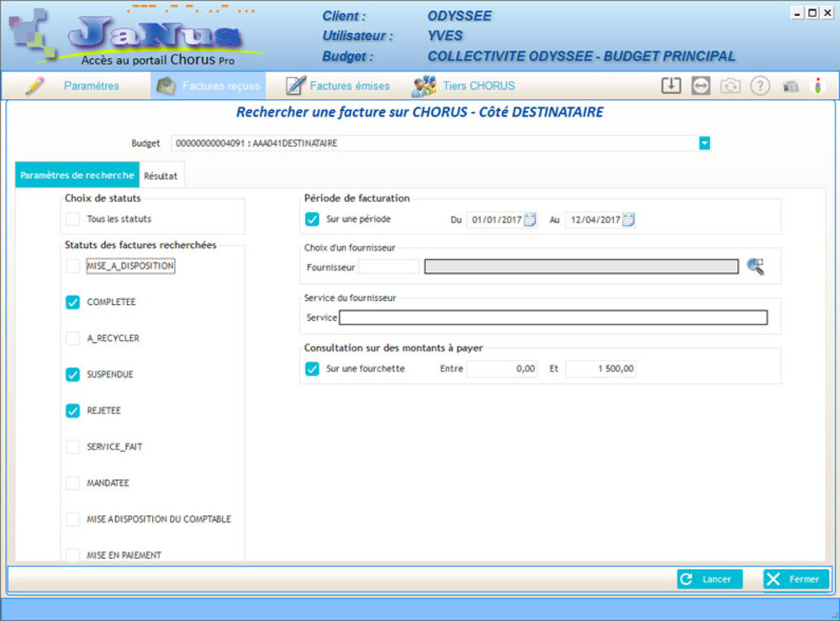Click the TeamViewer remote assistance icon
Screen dimensions: 840x621
pyautogui.click(x=700, y=86)
